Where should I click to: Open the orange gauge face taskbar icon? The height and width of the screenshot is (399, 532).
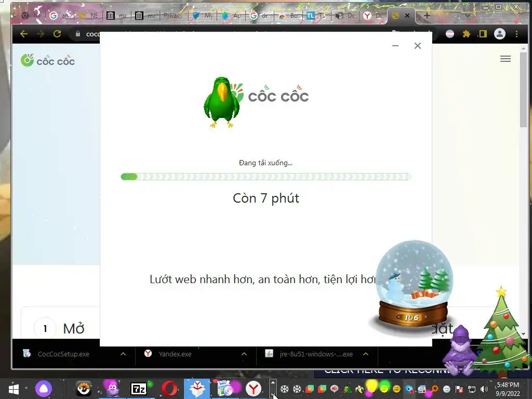[x=84, y=389]
